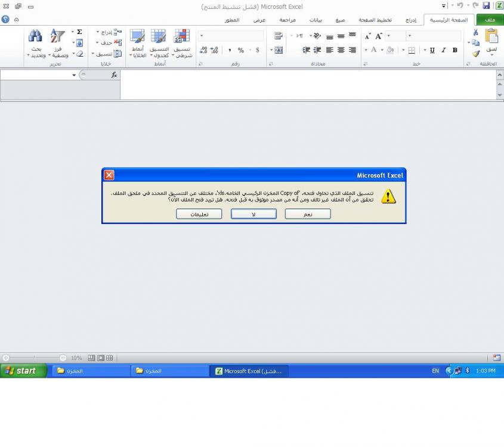This screenshot has height=447, width=504.
Task: Toggle Bold formatting
Action: 455,50
